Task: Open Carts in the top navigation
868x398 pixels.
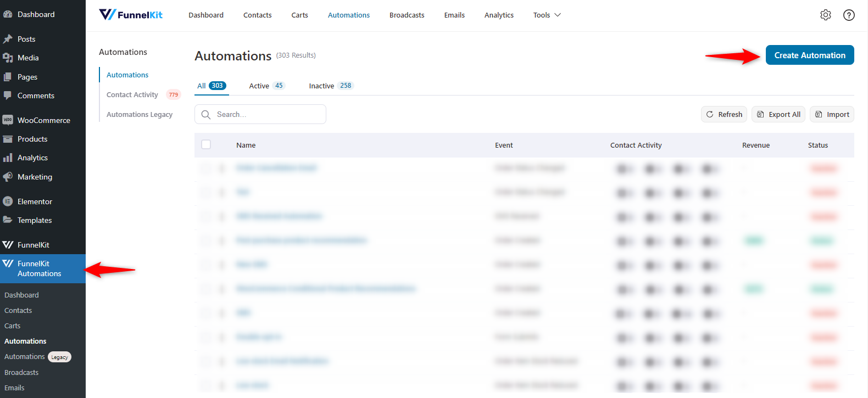Action: [x=299, y=15]
